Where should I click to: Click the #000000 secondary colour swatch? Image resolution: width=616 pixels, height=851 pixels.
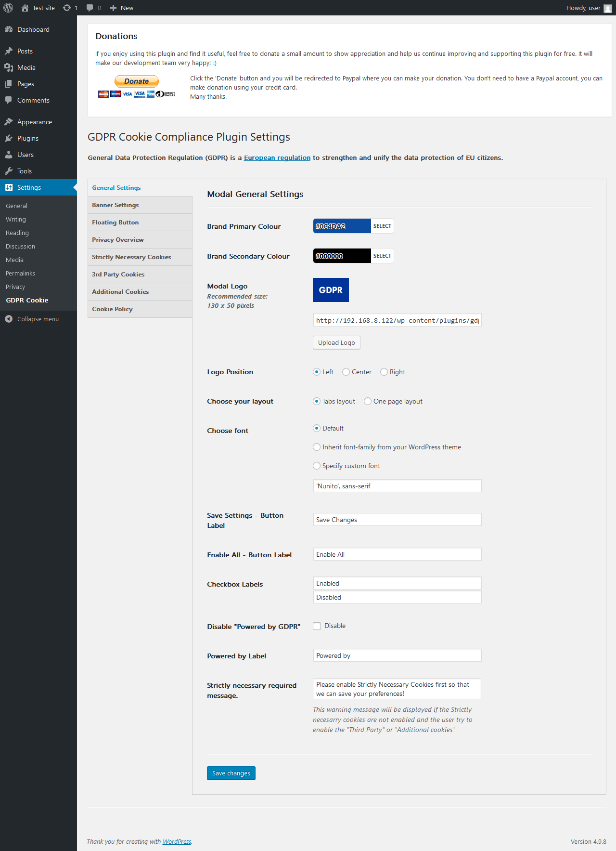point(342,256)
